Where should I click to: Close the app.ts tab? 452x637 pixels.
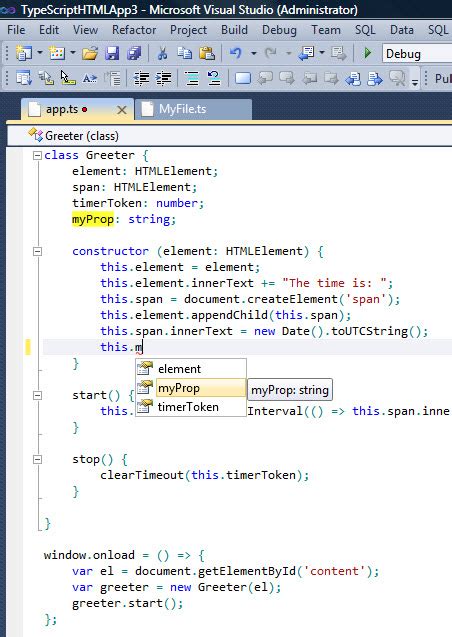pyautogui.click(x=121, y=110)
